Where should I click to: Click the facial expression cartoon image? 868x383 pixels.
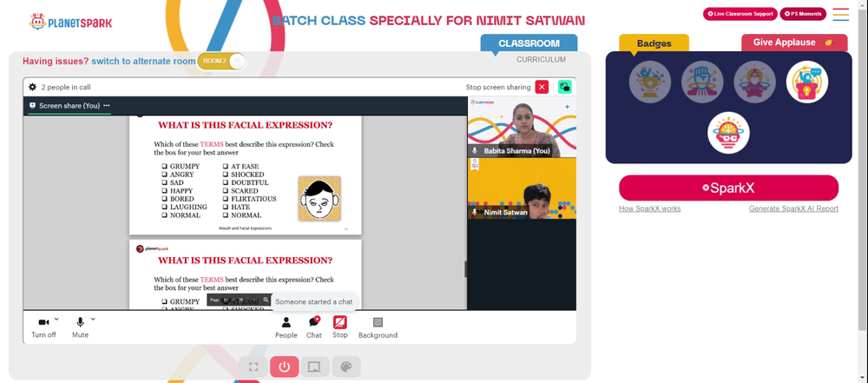click(319, 198)
